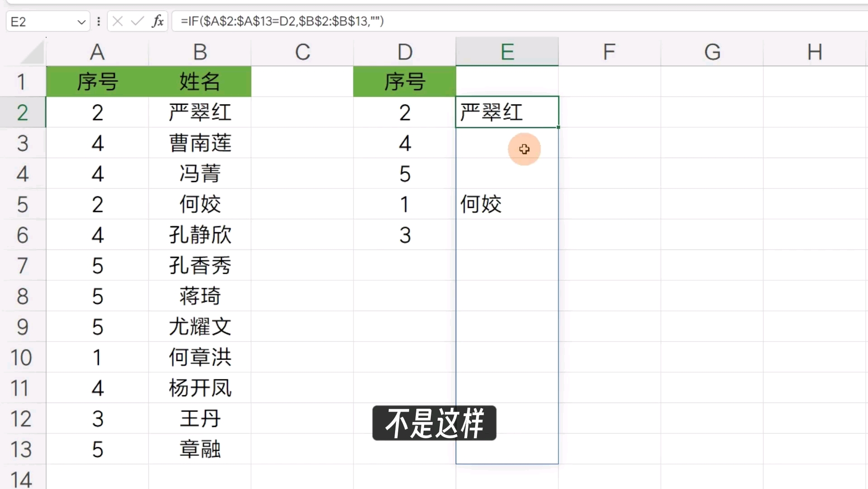Select the cell containing 何姣 in column E

point(507,204)
